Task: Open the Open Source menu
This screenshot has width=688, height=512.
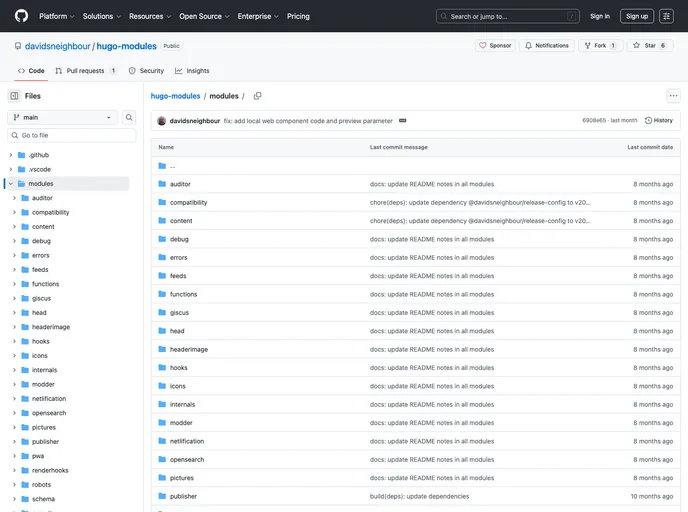Action: coord(204,16)
